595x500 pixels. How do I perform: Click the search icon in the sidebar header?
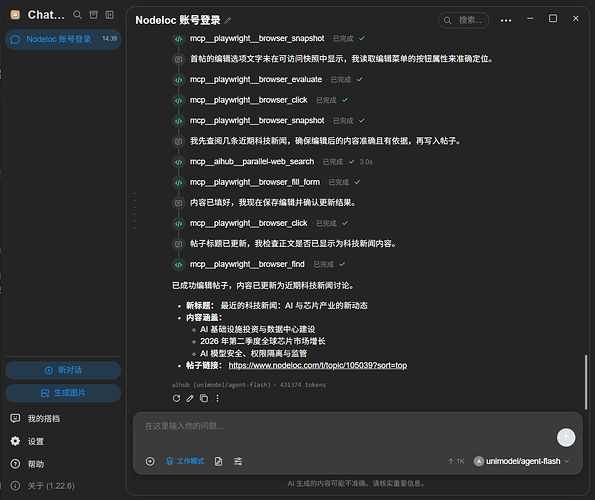tap(77, 15)
